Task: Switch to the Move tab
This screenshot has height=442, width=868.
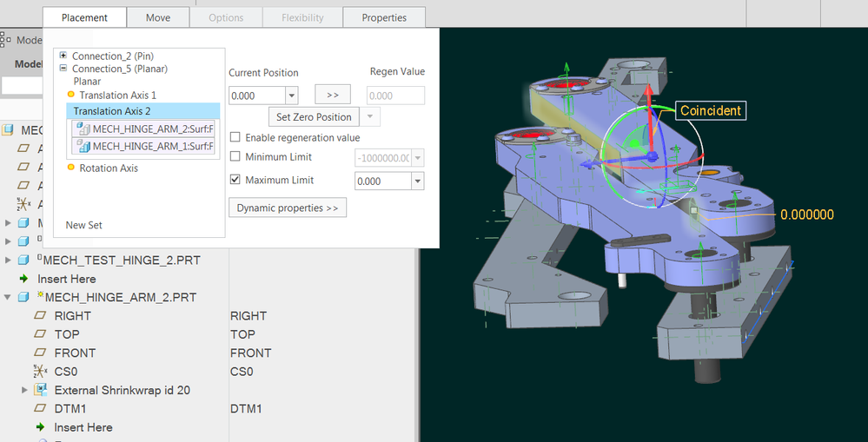Action: point(158,17)
